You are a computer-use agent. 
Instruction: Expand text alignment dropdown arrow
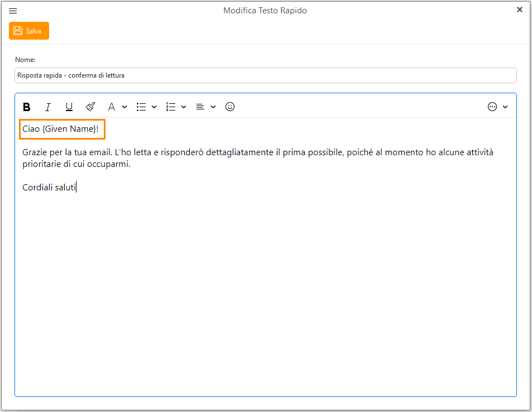(213, 107)
